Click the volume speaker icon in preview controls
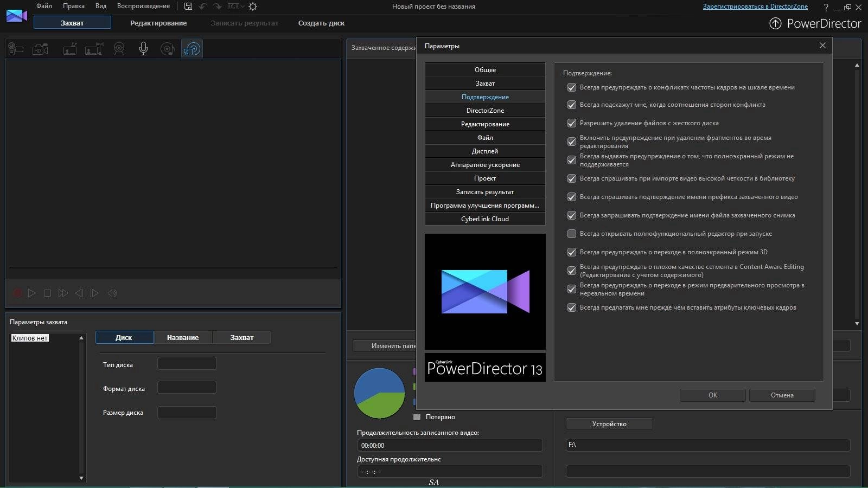Viewport: 868px width, 488px height. coord(112,293)
